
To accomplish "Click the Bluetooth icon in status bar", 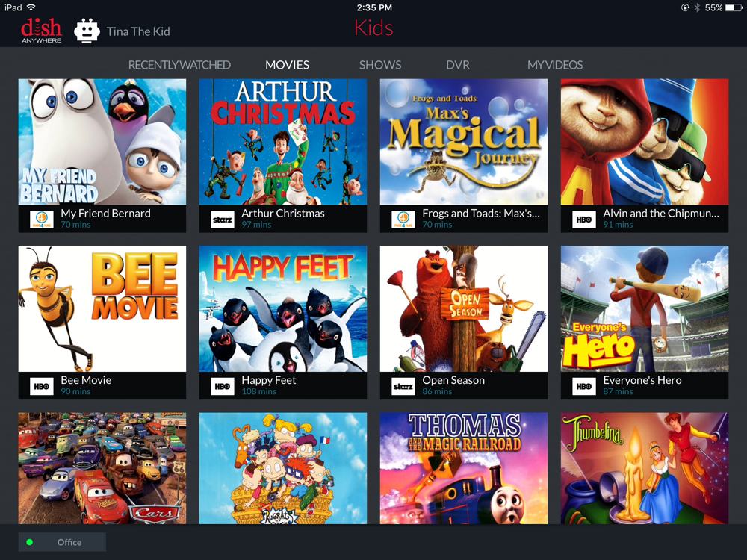I will (697, 7).
